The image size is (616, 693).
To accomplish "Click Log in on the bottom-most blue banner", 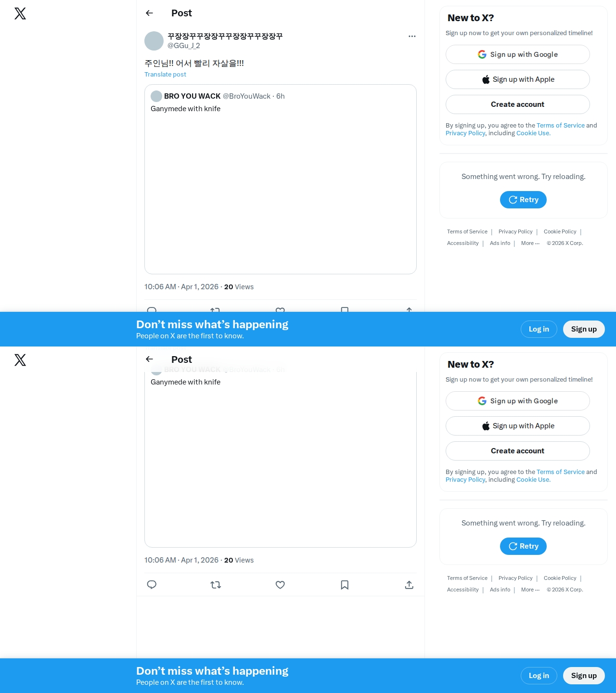I will [x=539, y=676].
